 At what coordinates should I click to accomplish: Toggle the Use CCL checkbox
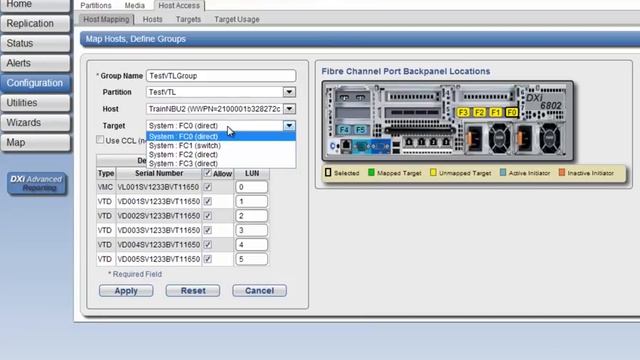pyautogui.click(x=100, y=140)
